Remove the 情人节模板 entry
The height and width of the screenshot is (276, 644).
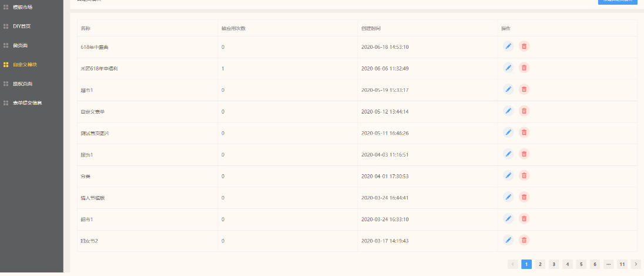coord(524,197)
